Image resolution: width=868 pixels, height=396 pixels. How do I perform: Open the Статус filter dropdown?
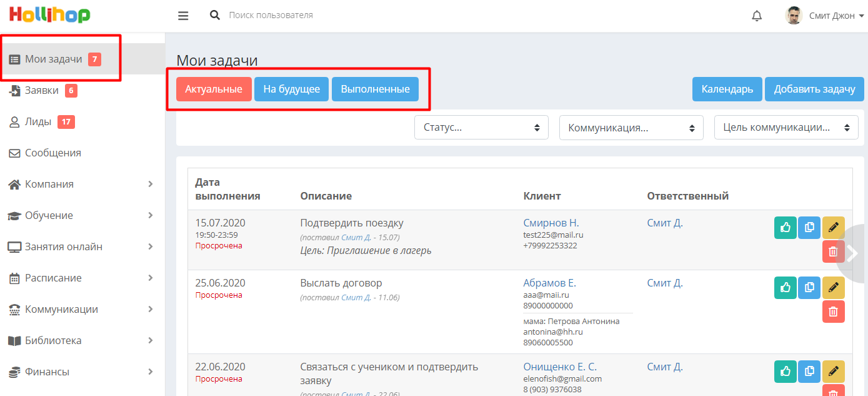tap(481, 128)
